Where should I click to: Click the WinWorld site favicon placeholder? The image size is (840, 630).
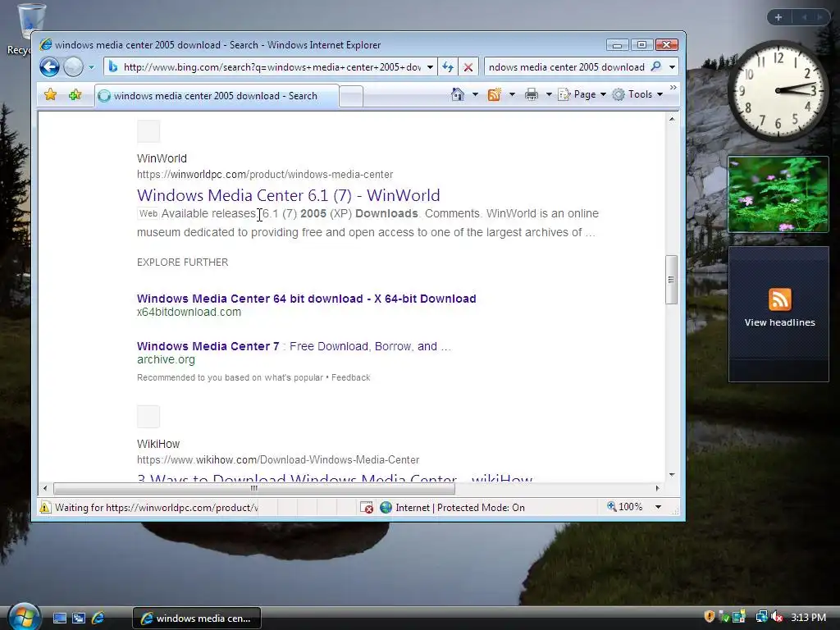[x=148, y=131]
